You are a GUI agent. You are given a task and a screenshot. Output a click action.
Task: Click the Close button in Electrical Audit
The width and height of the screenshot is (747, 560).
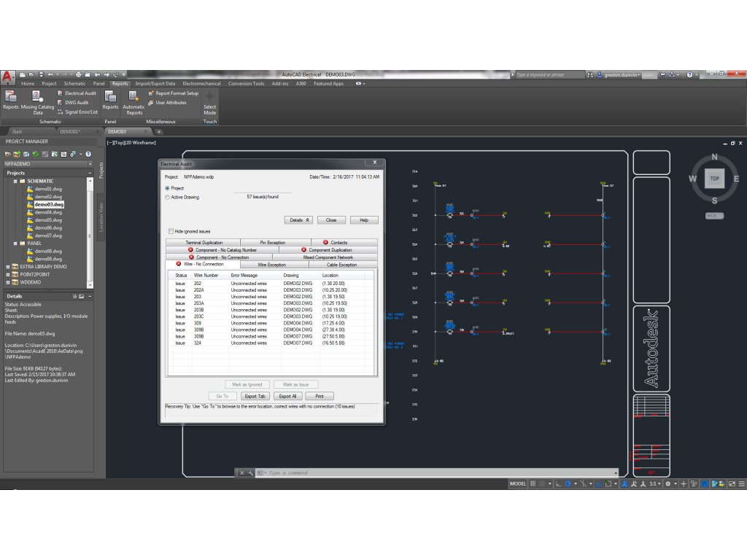331,220
